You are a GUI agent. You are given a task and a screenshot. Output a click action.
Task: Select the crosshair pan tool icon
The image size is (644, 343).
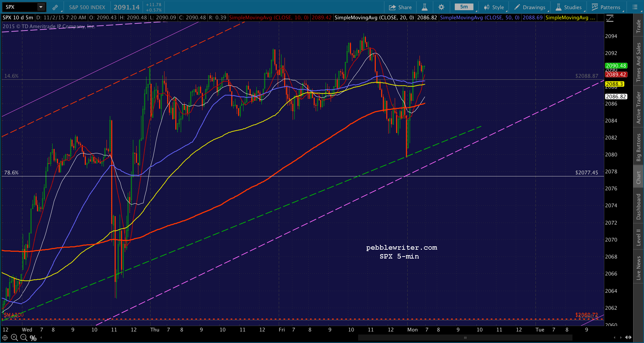click(x=5, y=338)
